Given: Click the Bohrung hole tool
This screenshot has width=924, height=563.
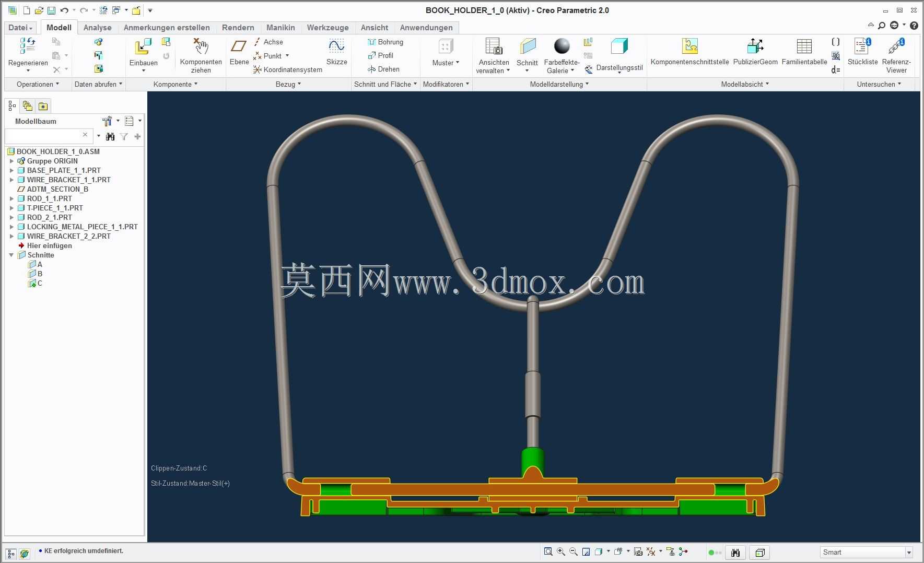Looking at the screenshot, I should (x=385, y=42).
